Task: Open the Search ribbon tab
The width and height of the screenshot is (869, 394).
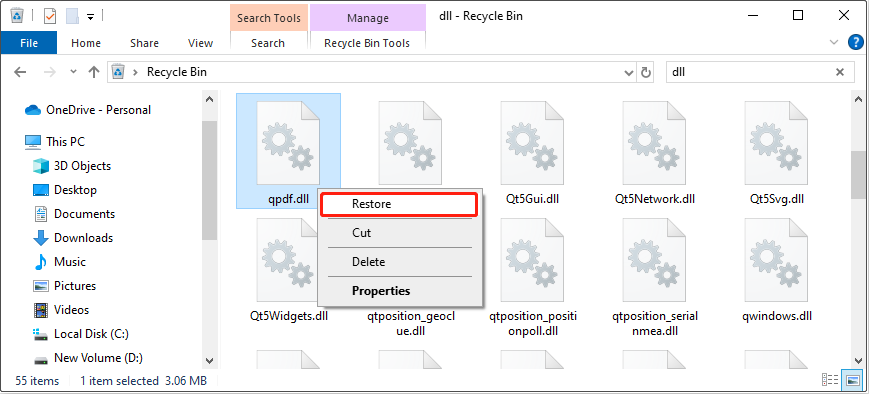Action: click(x=268, y=43)
